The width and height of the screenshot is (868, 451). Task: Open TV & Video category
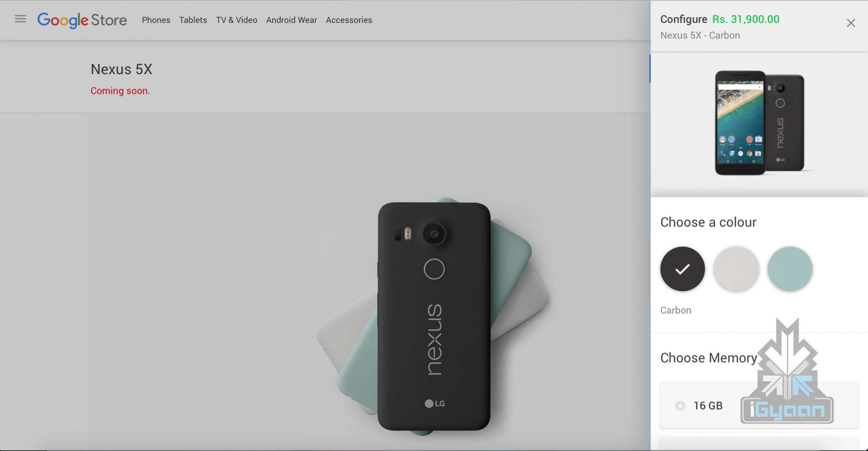(x=236, y=20)
